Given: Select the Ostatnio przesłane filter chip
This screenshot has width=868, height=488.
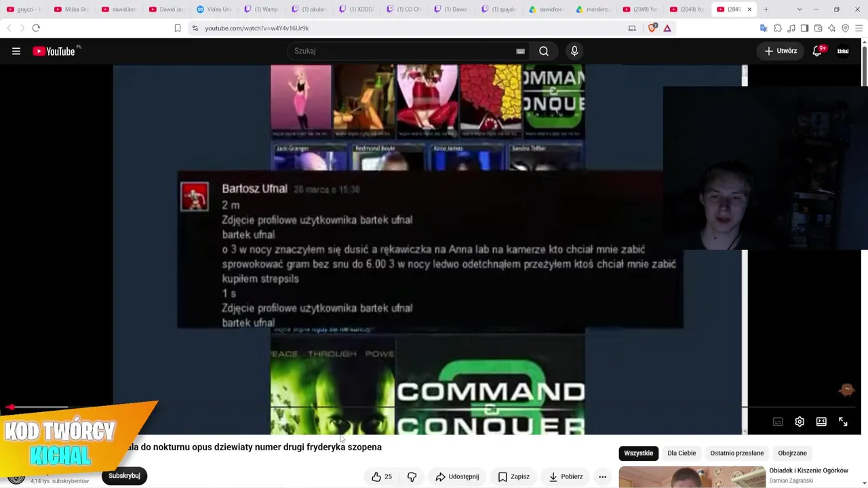Looking at the screenshot, I should point(736,453).
